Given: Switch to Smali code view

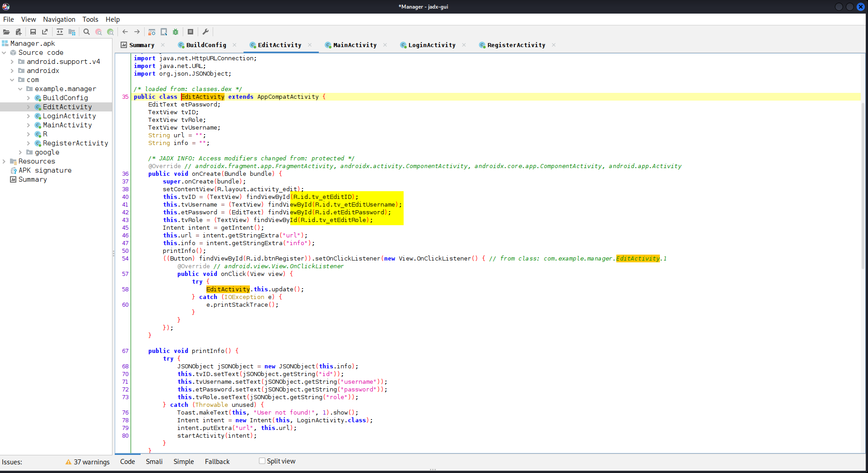Looking at the screenshot, I should pos(154,462).
